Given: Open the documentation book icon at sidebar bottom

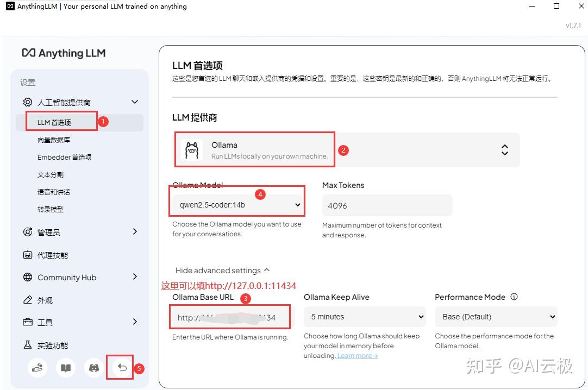Looking at the screenshot, I should [x=65, y=368].
